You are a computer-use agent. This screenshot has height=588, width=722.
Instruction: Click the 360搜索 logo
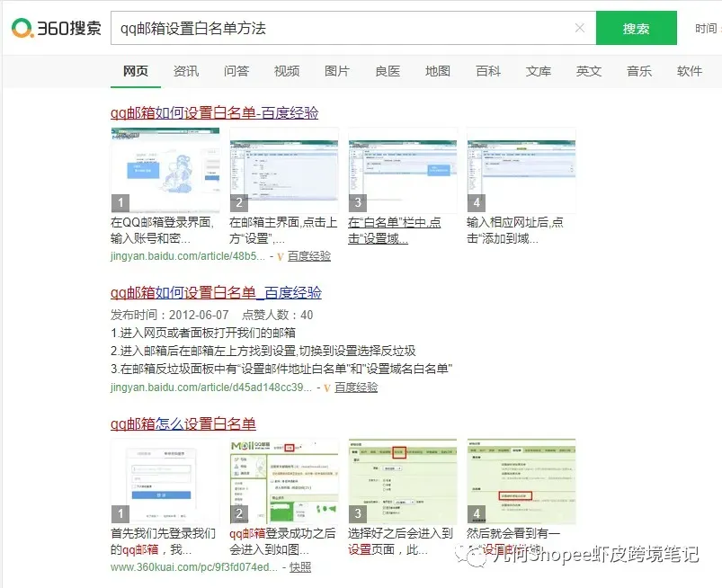point(56,28)
